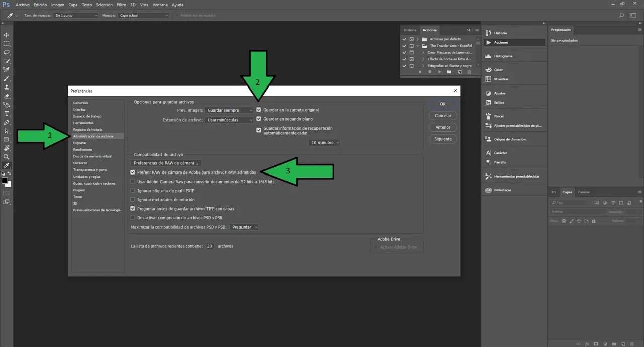644x347 pixels.
Task: Click the foreground color swatch
Action: [5, 181]
